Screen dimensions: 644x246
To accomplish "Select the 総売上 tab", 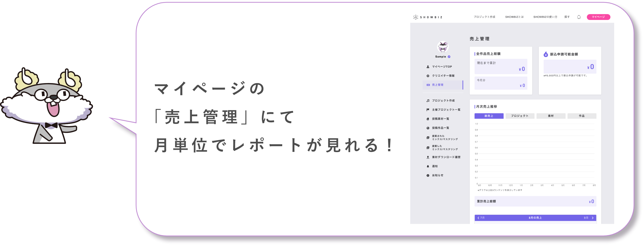I will [x=489, y=116].
